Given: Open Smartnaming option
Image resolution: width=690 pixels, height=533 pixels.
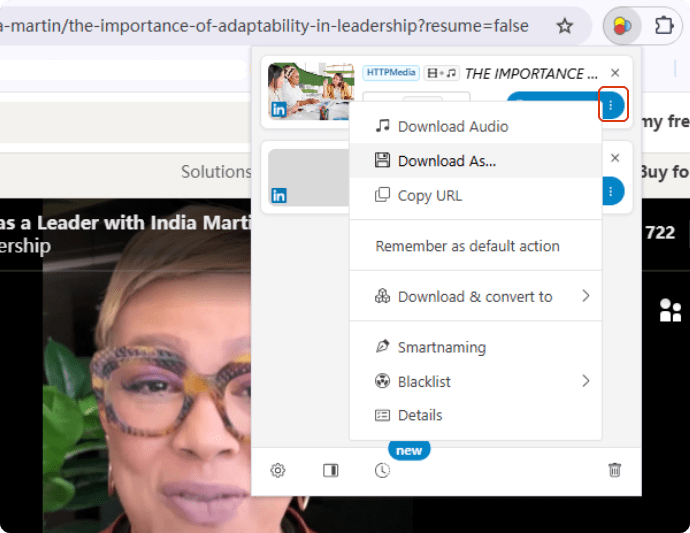Looking at the screenshot, I should [441, 347].
